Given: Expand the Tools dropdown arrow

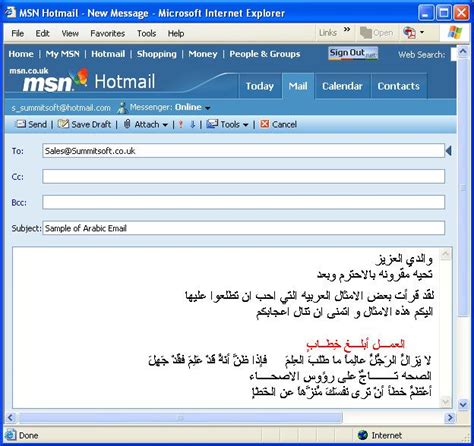Looking at the screenshot, I should tap(246, 125).
